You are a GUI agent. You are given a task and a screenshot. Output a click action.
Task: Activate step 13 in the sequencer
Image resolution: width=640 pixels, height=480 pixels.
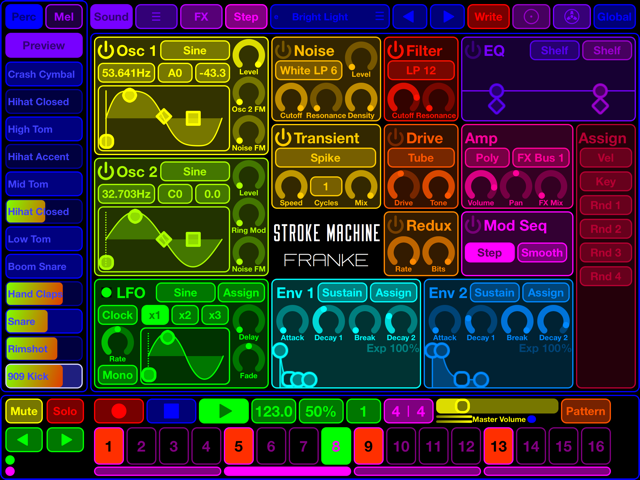coord(498,446)
